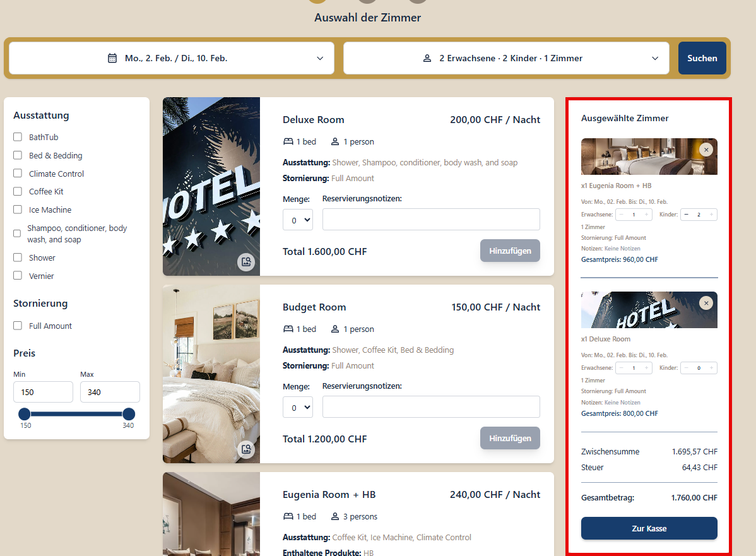Decrease Kinder count for Eugenia Room
This screenshot has width=756, height=556.
(687, 215)
